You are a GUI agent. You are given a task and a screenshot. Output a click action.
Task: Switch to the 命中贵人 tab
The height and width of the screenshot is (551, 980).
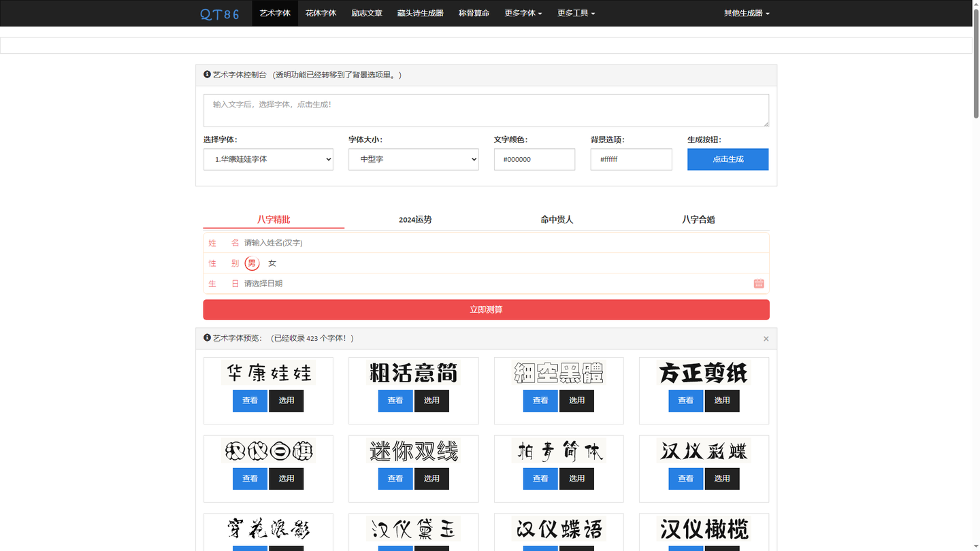557,220
